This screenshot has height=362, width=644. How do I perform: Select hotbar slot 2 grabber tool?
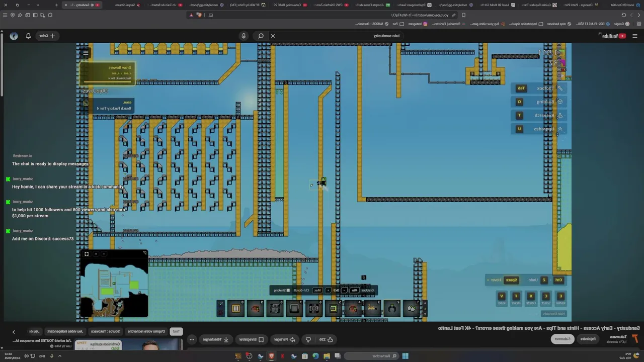tap(392, 308)
